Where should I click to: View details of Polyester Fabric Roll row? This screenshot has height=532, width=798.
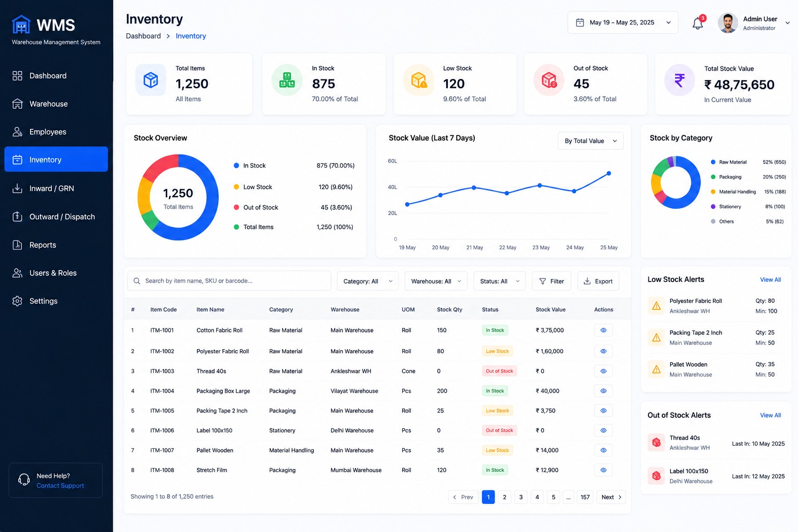pos(603,351)
